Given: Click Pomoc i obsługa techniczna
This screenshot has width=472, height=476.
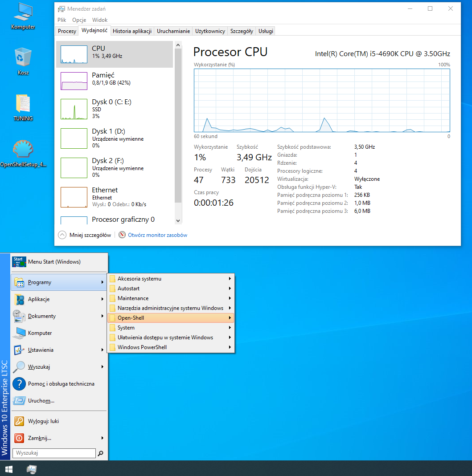Looking at the screenshot, I should point(59,384).
